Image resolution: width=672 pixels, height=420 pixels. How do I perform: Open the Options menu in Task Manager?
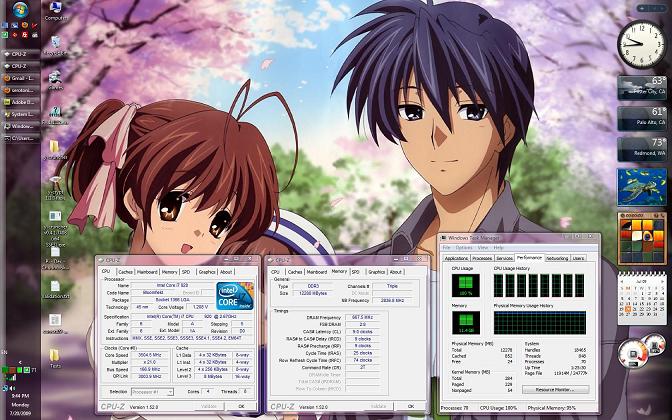[x=464, y=247]
